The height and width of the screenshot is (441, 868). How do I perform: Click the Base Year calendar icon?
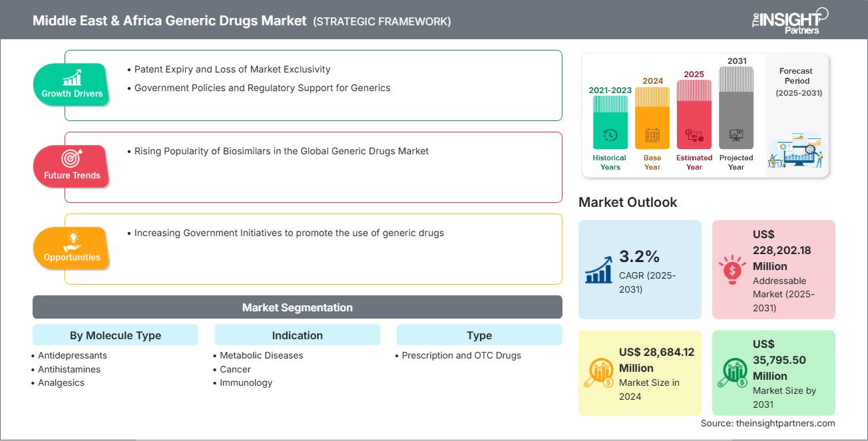coord(652,136)
